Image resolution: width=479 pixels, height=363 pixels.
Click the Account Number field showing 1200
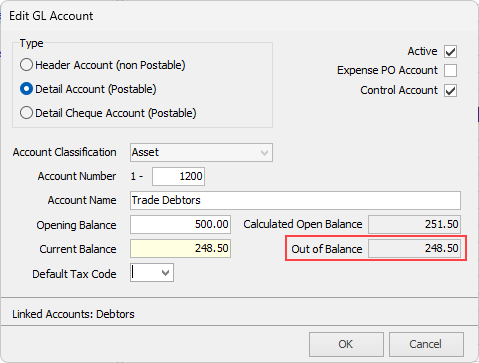coord(178,176)
